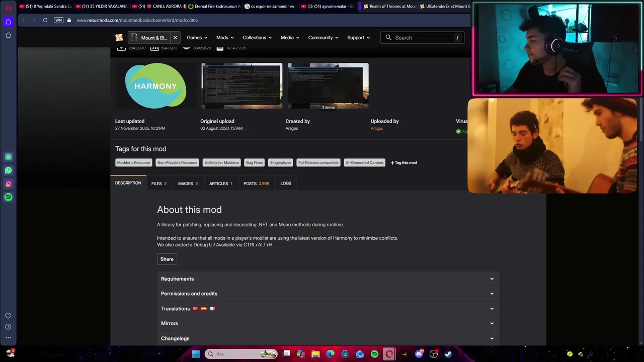
Task: Click the Non-Playable Resource tag
Action: (x=177, y=162)
